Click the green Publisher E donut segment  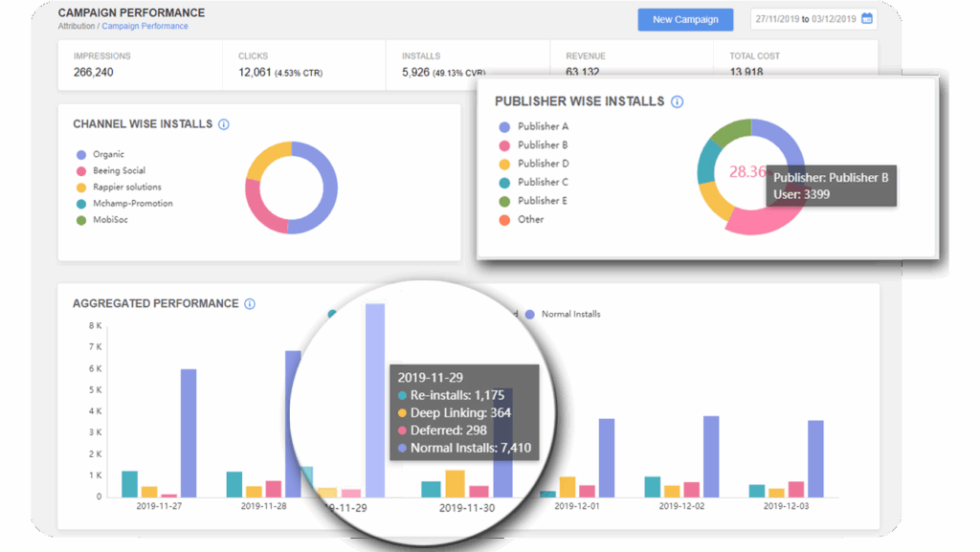pos(730,132)
